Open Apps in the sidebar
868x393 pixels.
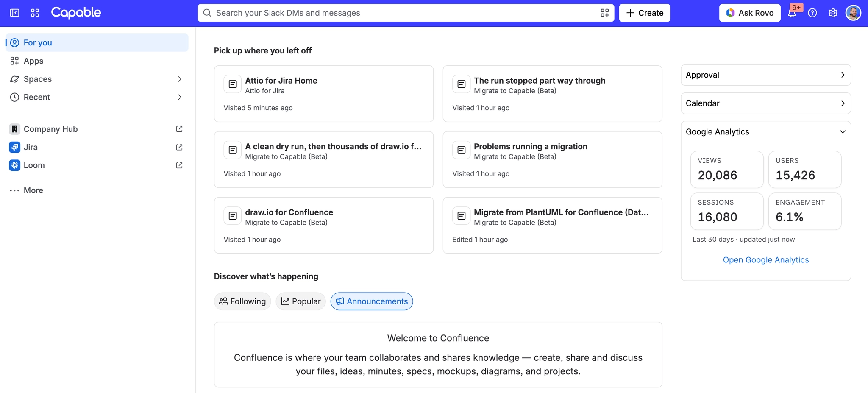tap(97, 61)
